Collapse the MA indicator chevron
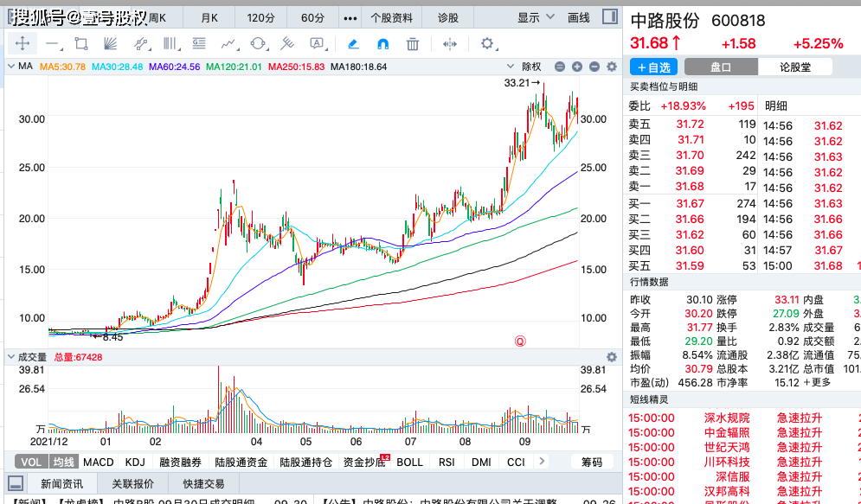The image size is (861, 504). [10, 67]
